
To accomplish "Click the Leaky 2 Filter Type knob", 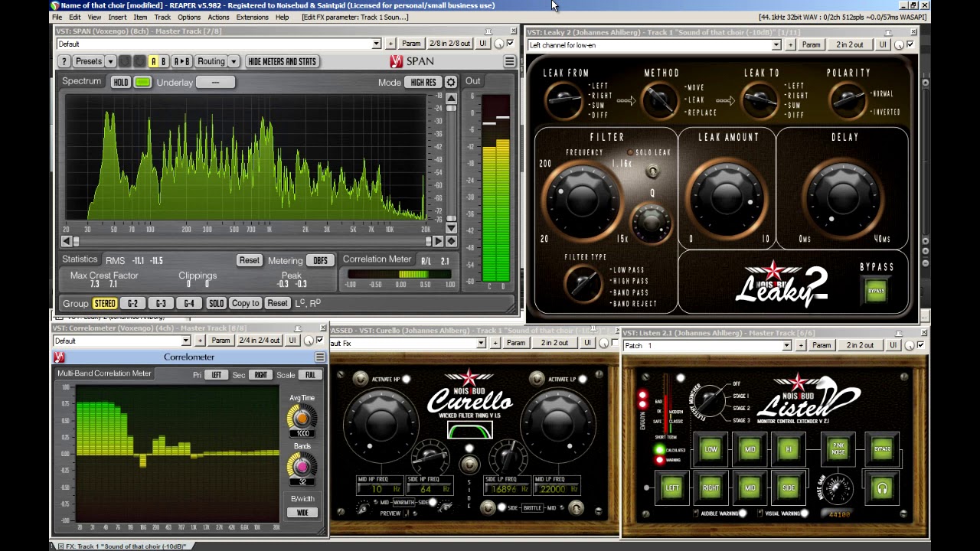I will [583, 282].
